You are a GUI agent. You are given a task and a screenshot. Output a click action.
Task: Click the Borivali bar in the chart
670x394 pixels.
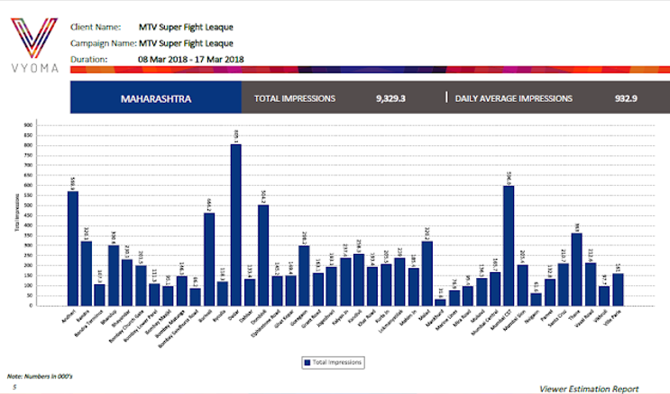click(209, 259)
